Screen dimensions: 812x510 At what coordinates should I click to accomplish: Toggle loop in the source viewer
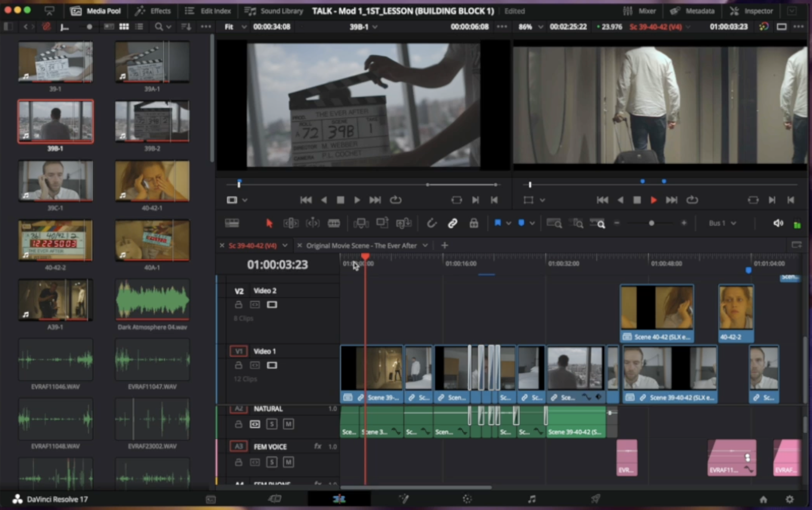[396, 200]
